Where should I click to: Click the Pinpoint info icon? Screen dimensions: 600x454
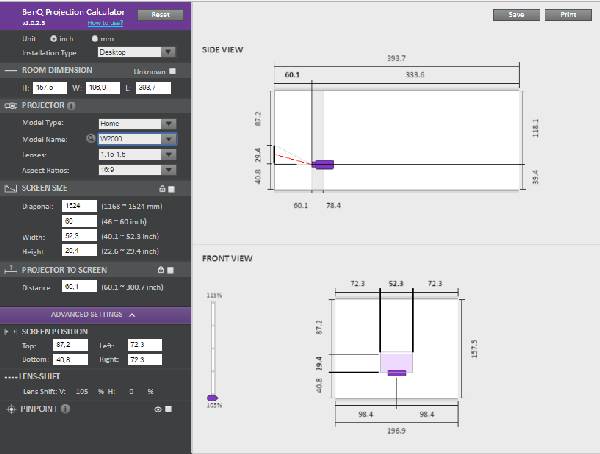tap(65, 409)
